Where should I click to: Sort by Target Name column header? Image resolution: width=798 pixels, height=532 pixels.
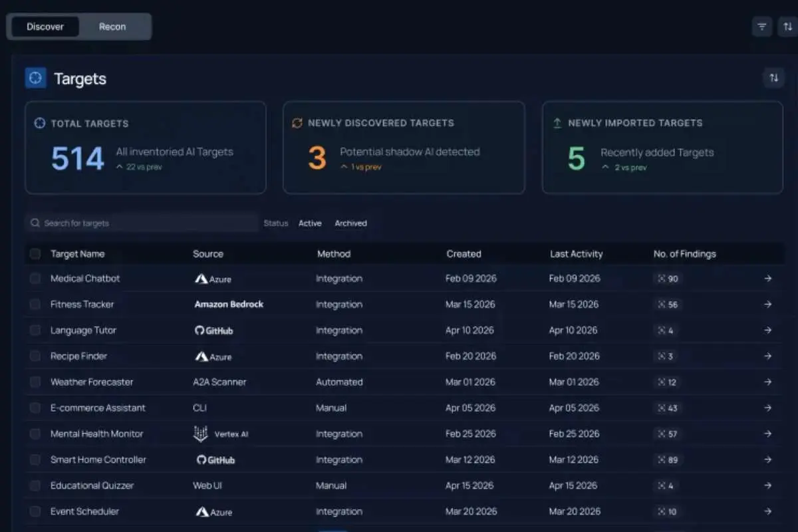pyautogui.click(x=78, y=254)
